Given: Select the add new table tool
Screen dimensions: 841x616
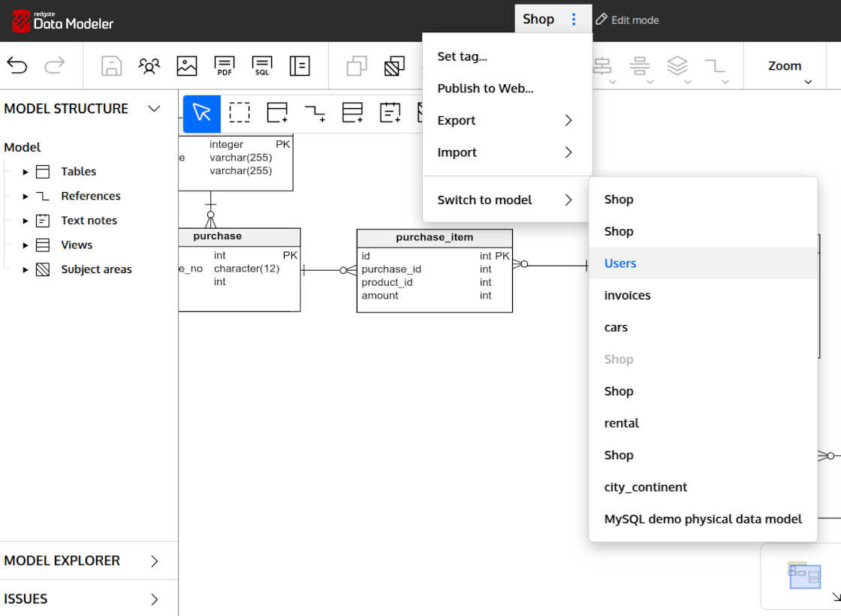Looking at the screenshot, I should 277,113.
